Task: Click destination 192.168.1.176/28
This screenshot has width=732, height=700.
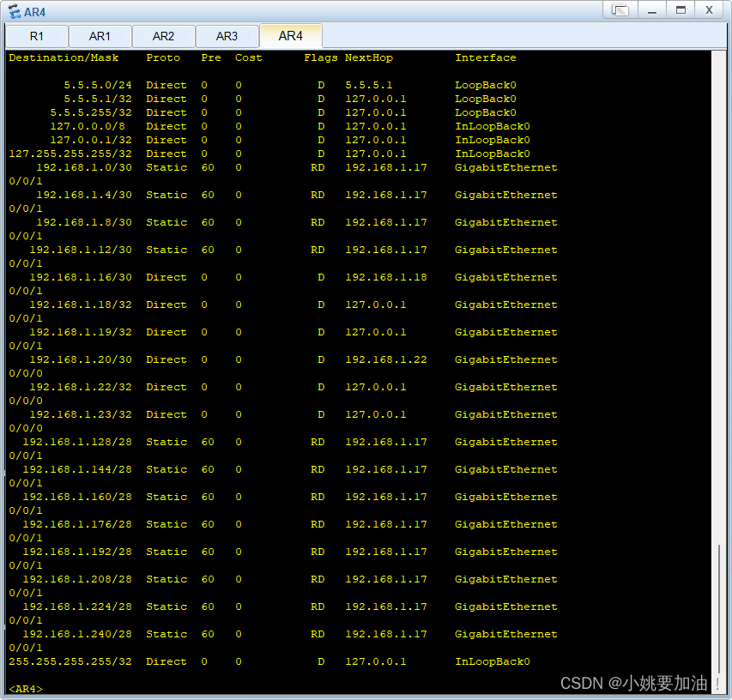Action: tap(77, 524)
